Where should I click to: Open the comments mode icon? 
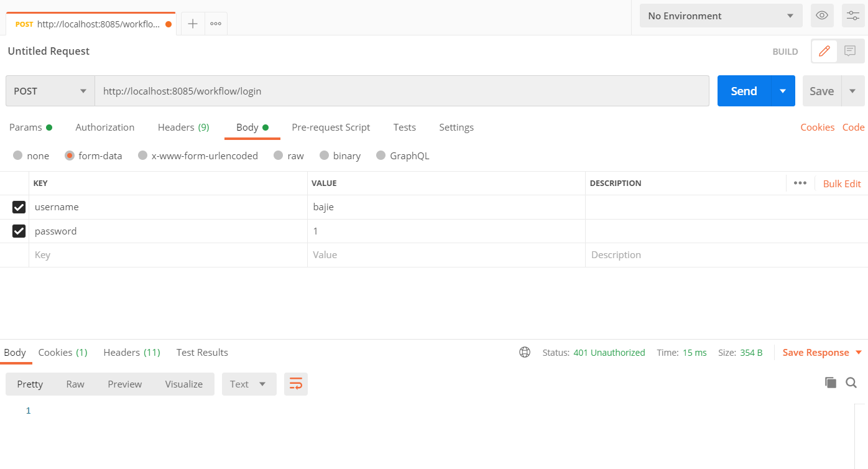click(x=850, y=51)
